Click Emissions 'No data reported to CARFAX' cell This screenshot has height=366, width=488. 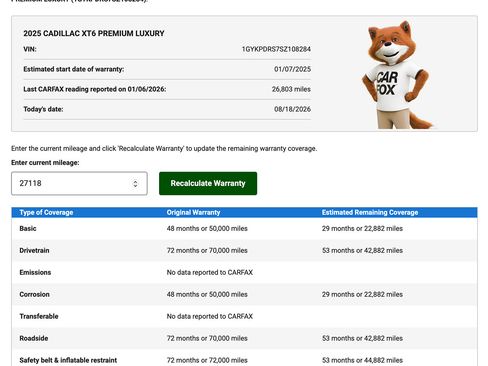coord(210,273)
